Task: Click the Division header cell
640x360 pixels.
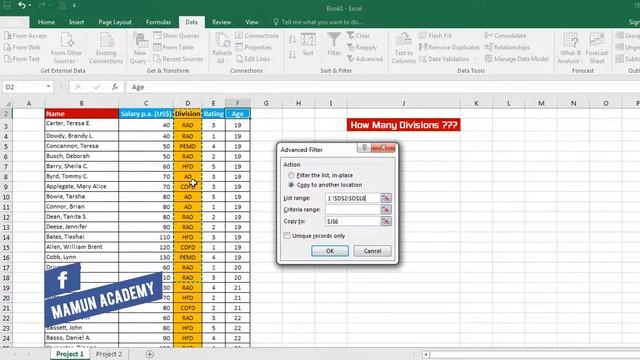Action: [x=187, y=114]
